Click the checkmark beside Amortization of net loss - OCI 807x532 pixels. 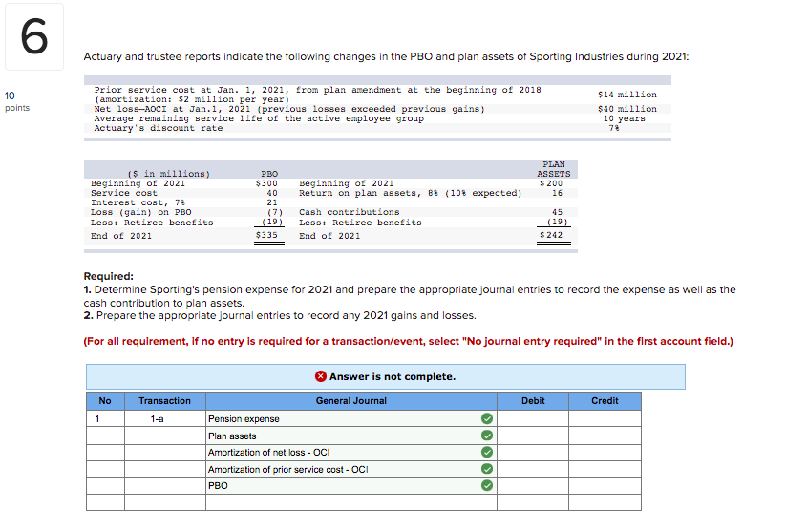click(x=487, y=453)
